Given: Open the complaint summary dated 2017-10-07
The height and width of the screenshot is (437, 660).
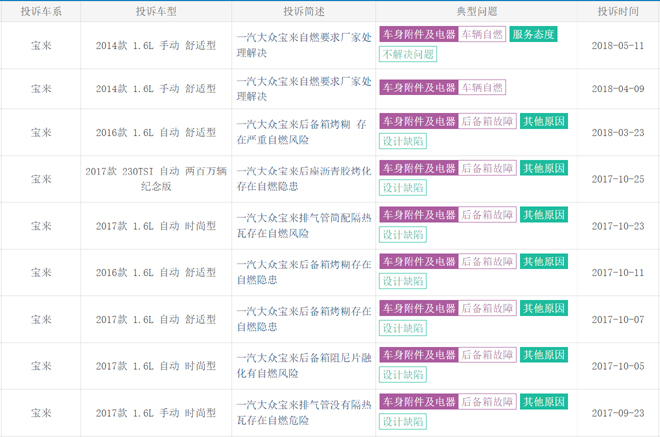Looking at the screenshot, I should (304, 319).
